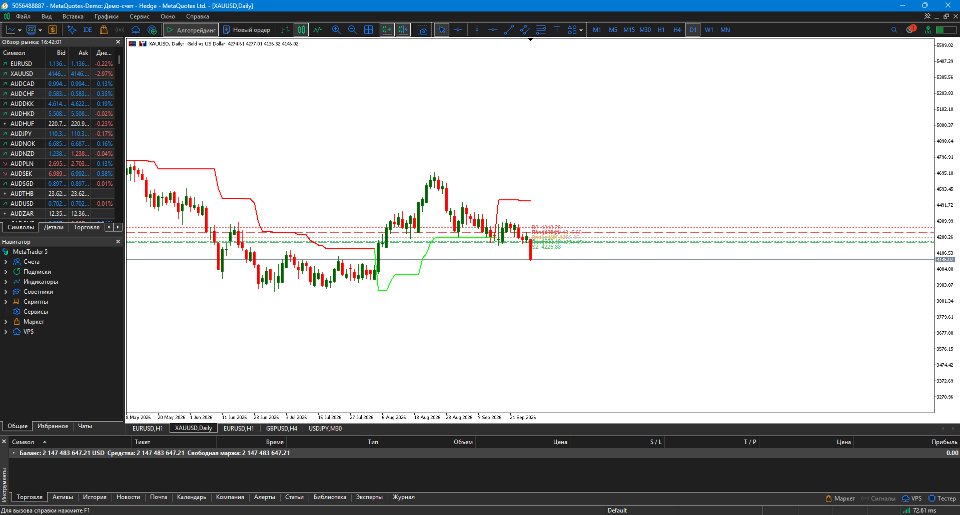Expand the Счета tree node
Viewport: 960px width, 515px height.
(6, 262)
